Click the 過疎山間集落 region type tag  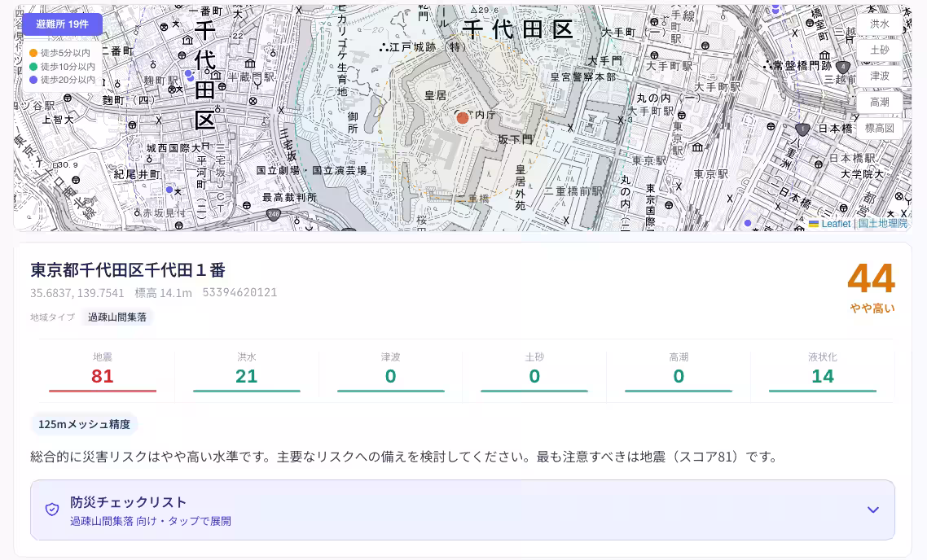(x=117, y=317)
